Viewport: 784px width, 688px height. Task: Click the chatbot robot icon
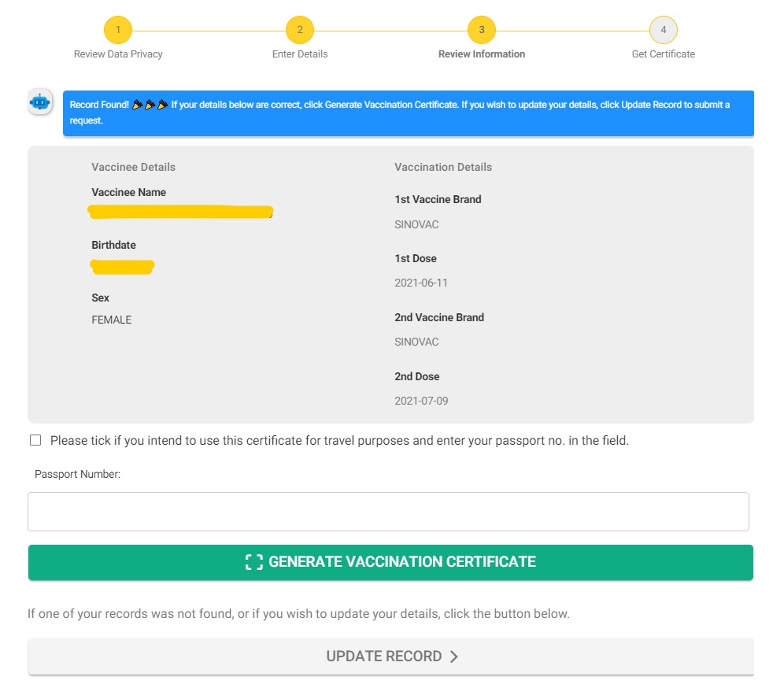click(40, 102)
